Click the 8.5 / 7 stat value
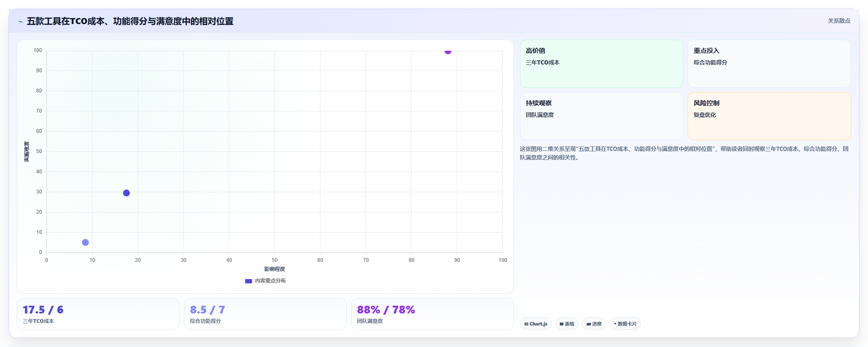This screenshot has height=347, width=868. 208,310
